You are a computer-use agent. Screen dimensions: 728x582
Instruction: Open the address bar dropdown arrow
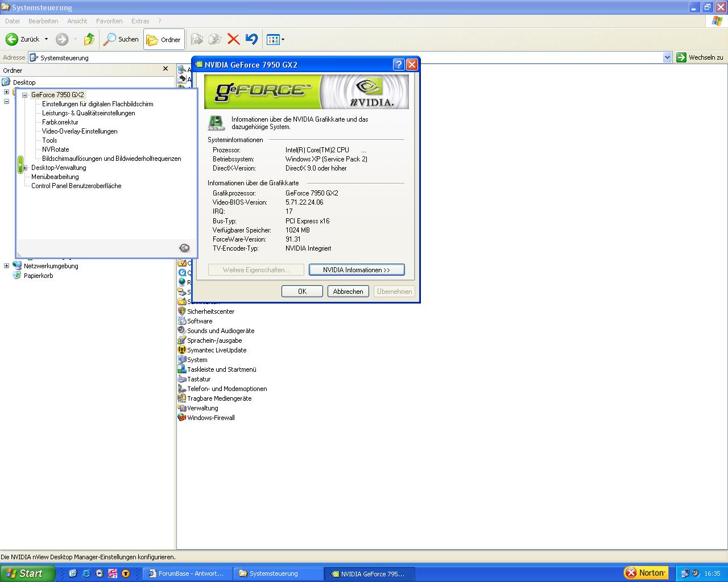tap(668, 57)
